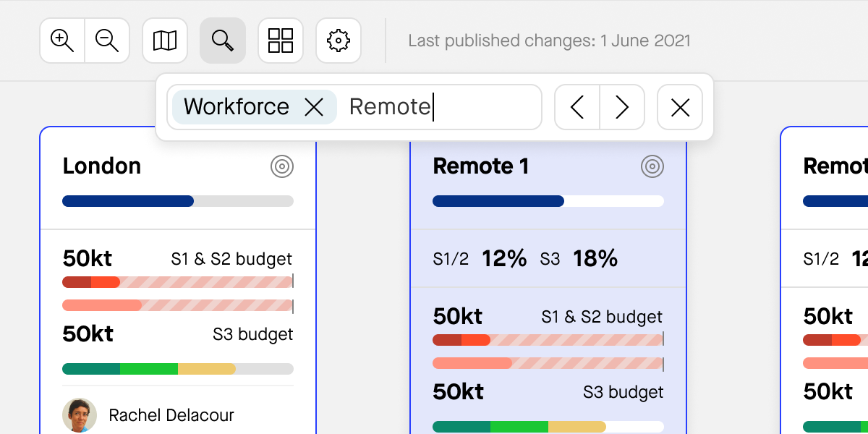Screen dimensions: 868x434
Task: Switch to the grid view icon
Action: [x=281, y=41]
